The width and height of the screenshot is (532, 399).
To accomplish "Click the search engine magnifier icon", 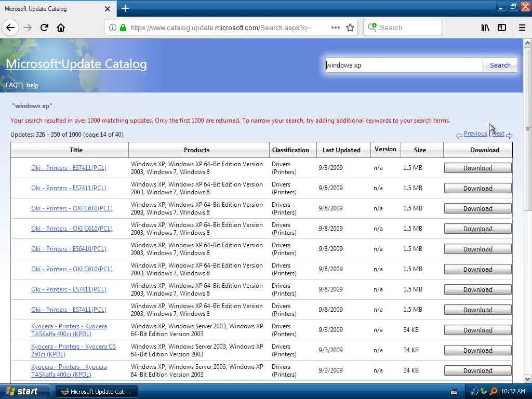I will click(x=372, y=27).
